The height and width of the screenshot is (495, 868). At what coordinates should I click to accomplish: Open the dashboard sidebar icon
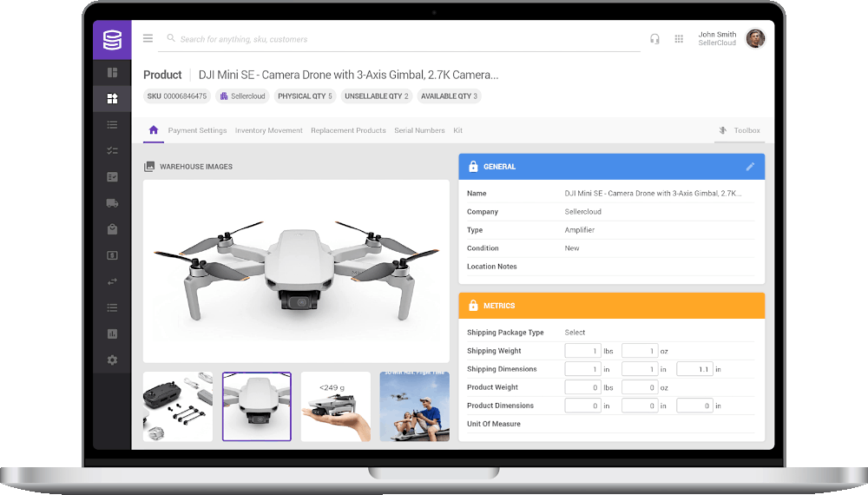112,73
